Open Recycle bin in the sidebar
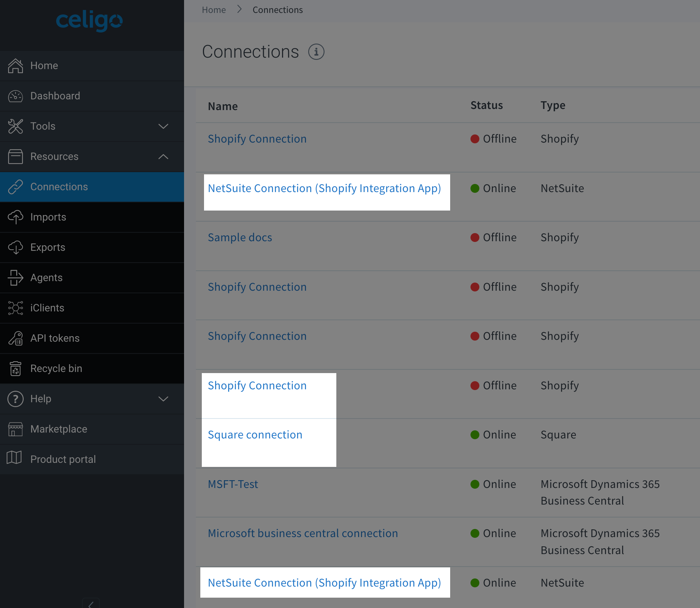Screen dimensions: 700x608 tap(92, 369)
